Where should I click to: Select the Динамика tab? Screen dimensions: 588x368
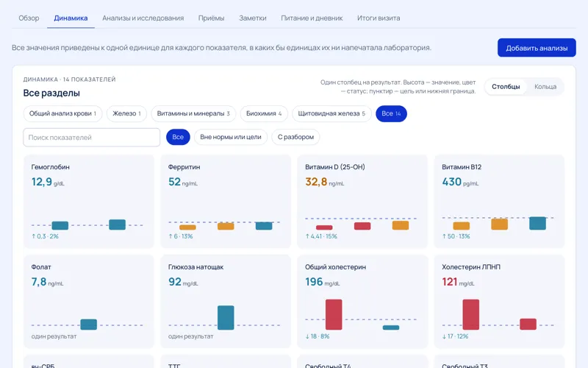71,18
